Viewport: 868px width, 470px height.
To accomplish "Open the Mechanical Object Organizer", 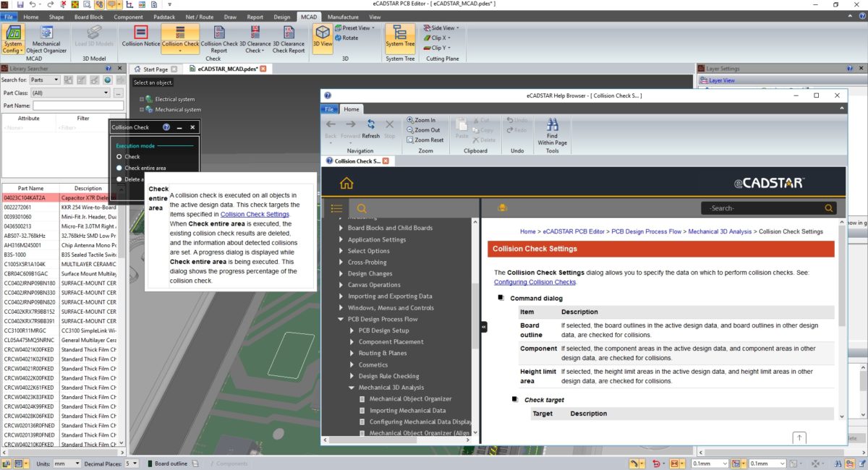I will pyautogui.click(x=46, y=39).
